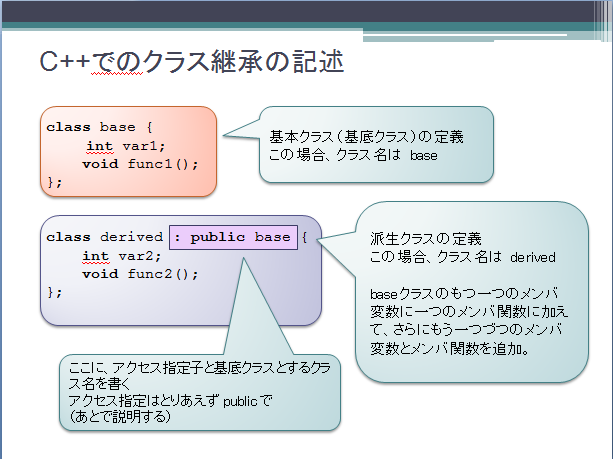Click the 'void func1();' line

click(141, 163)
